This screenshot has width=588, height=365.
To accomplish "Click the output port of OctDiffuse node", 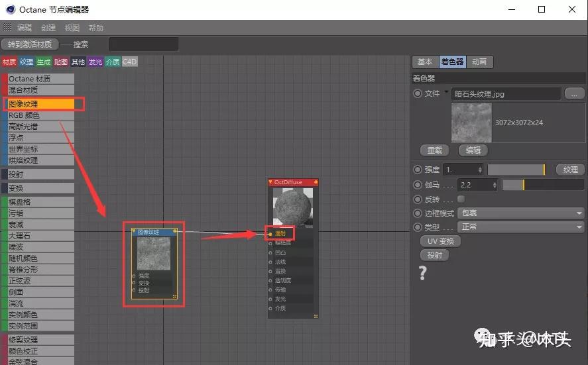I will [x=316, y=182].
